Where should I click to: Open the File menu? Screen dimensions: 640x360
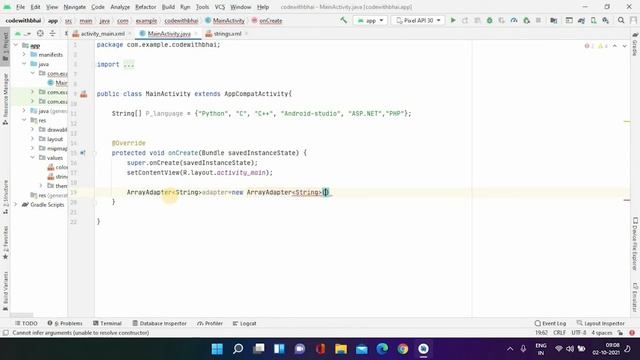pos(20,7)
